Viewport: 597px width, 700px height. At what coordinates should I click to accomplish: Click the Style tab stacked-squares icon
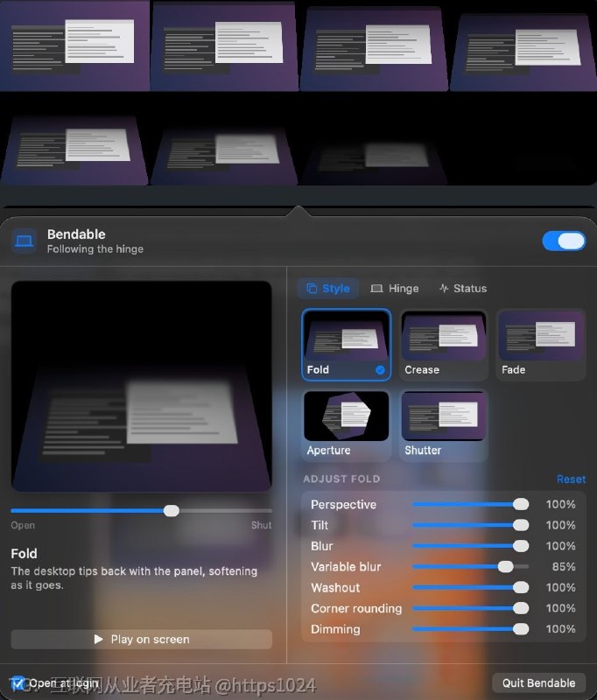point(312,289)
